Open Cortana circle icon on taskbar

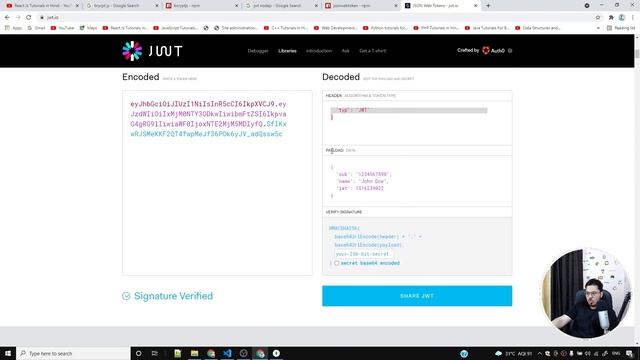coord(138,353)
